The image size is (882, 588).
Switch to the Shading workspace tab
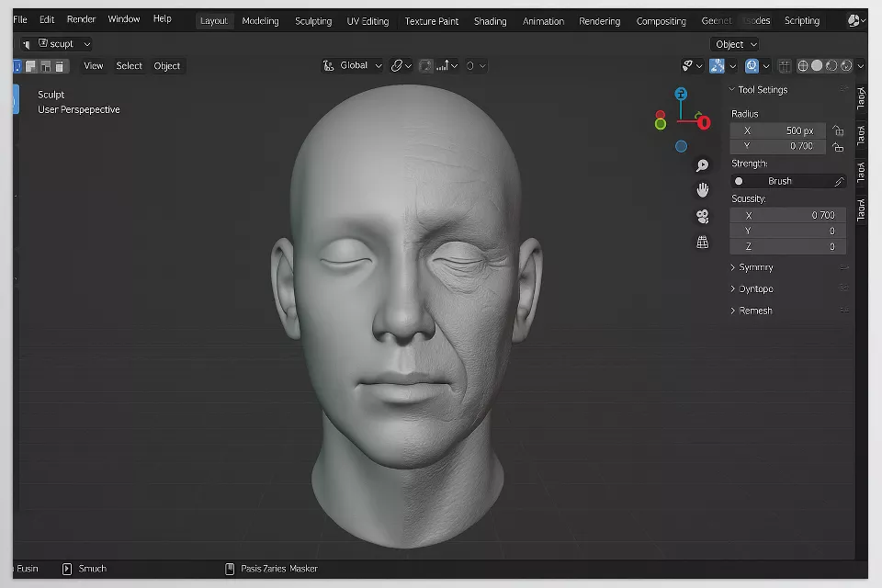point(490,21)
